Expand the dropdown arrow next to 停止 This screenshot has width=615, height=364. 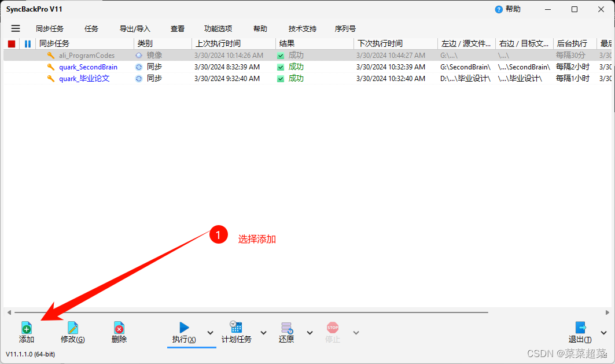point(356,333)
